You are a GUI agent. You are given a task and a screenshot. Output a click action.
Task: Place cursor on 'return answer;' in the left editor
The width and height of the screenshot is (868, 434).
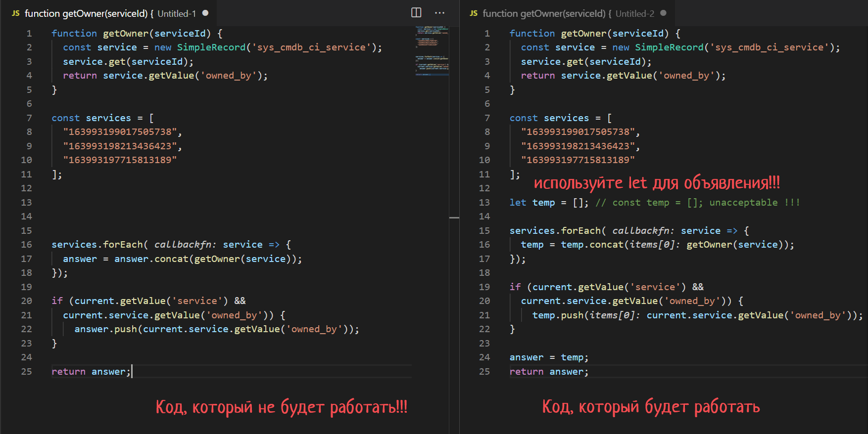[91, 372]
